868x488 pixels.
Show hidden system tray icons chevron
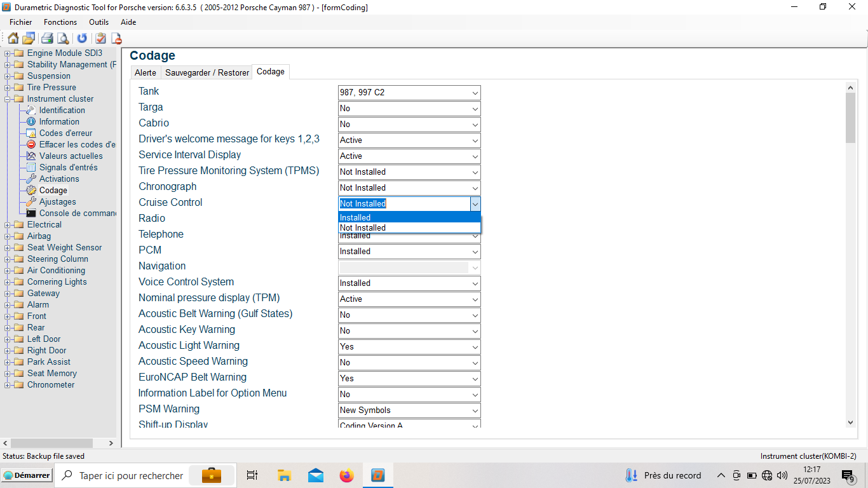[721, 475]
